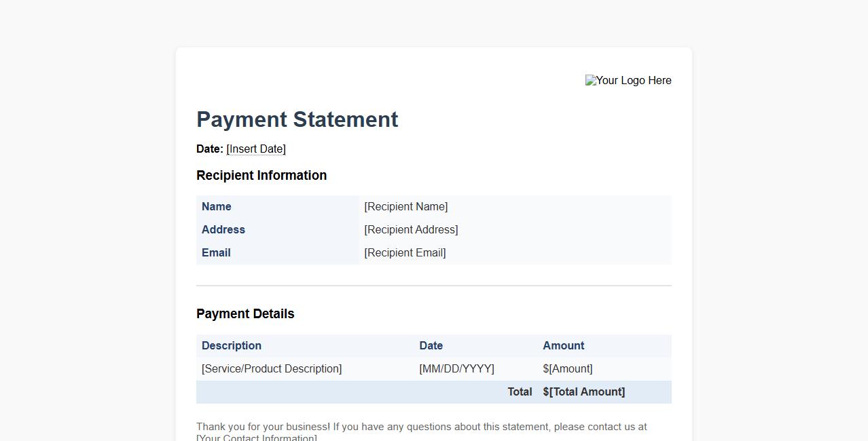The image size is (868, 441).
Task: Click the broken "Your Logo Here" image placeholder
Action: point(628,80)
